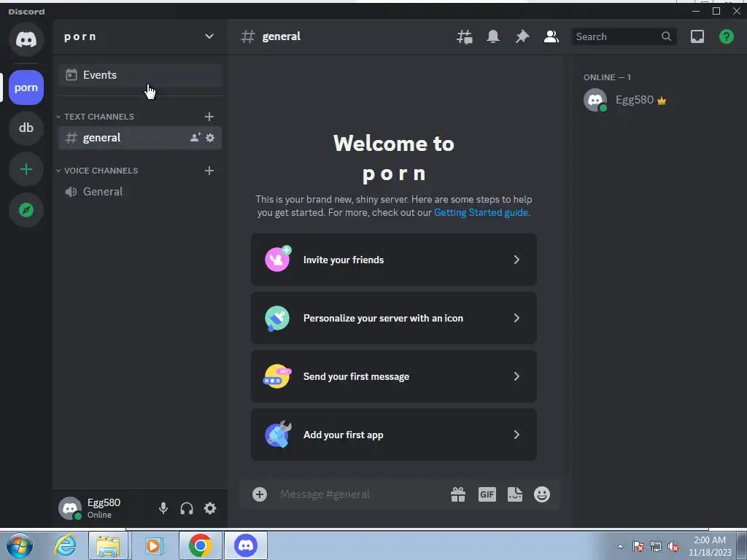The height and width of the screenshot is (560, 747).
Task: Open Windows Explorer folder in taskbar
Action: [108, 545]
